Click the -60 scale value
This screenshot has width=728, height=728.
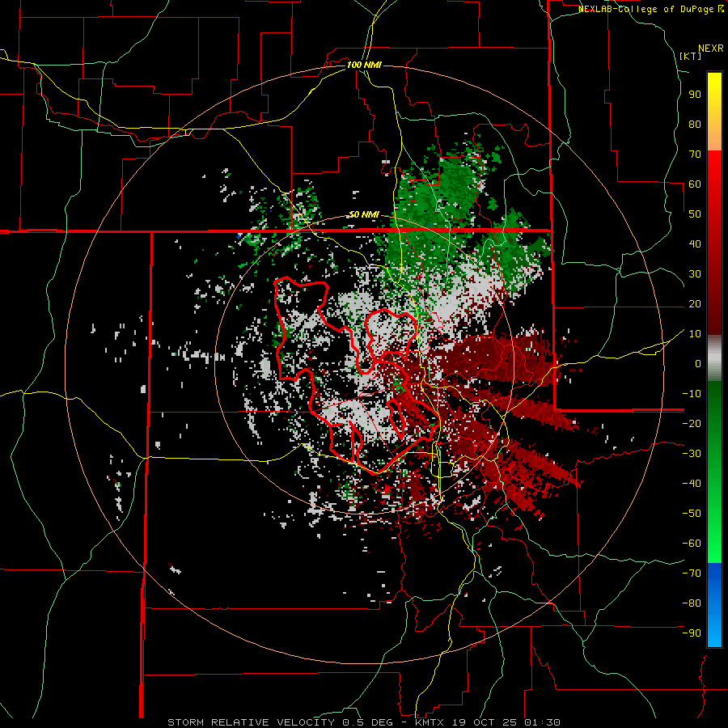692,544
